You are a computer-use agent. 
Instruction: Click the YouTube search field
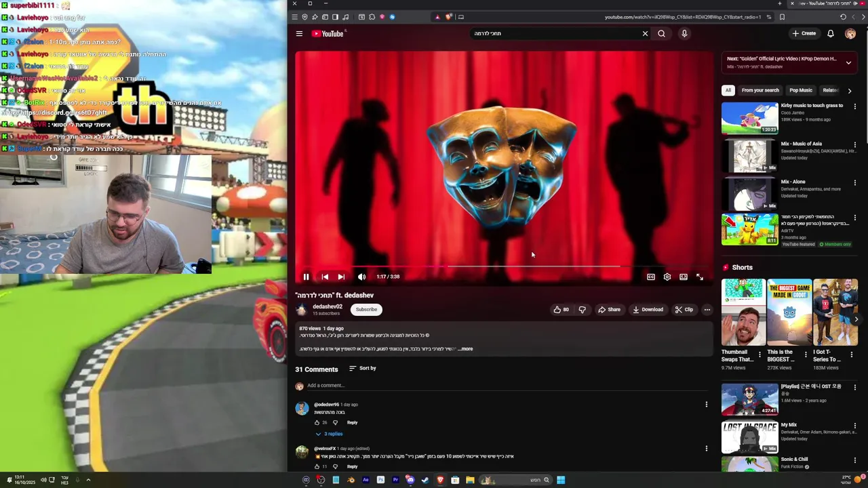point(556,33)
